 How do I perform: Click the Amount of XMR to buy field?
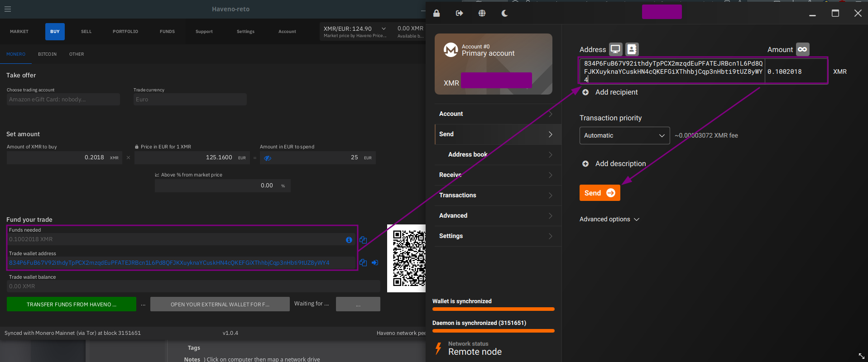[x=64, y=158]
